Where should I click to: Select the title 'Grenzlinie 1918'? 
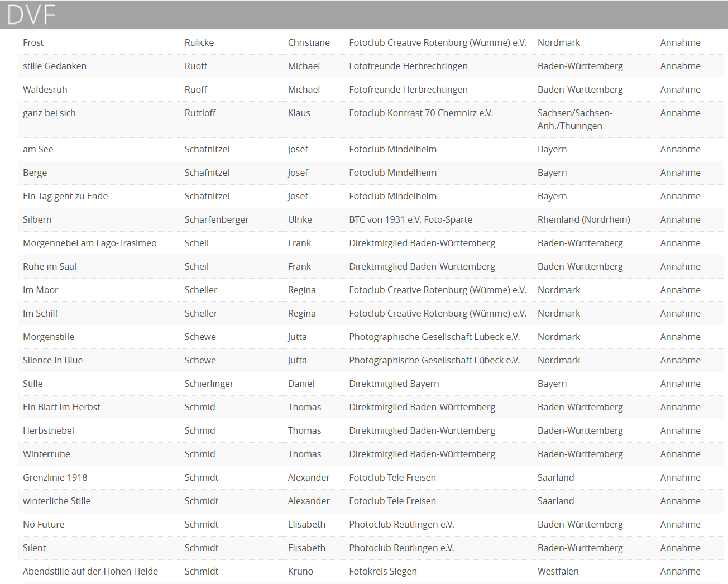pyautogui.click(x=55, y=477)
